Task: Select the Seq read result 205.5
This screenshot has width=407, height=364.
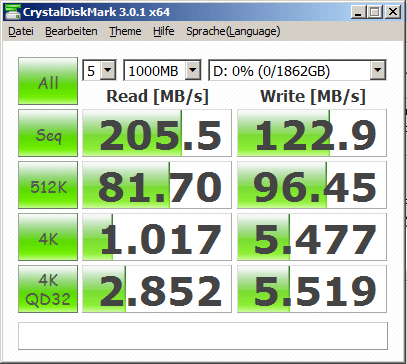Action: pos(157,133)
